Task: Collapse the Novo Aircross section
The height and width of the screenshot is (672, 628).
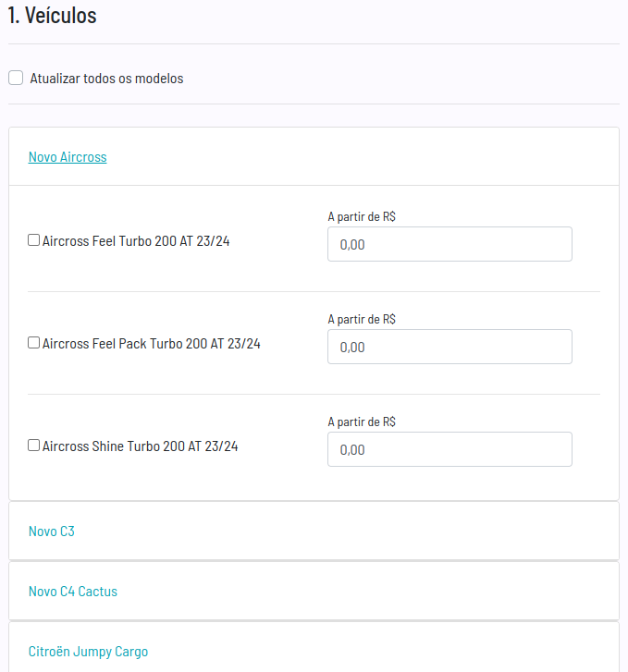Action: (68, 157)
